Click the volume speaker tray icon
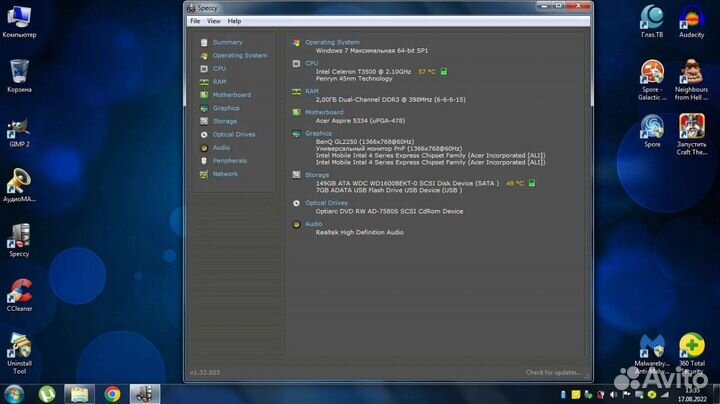The width and height of the screenshot is (720, 404). 613,394
